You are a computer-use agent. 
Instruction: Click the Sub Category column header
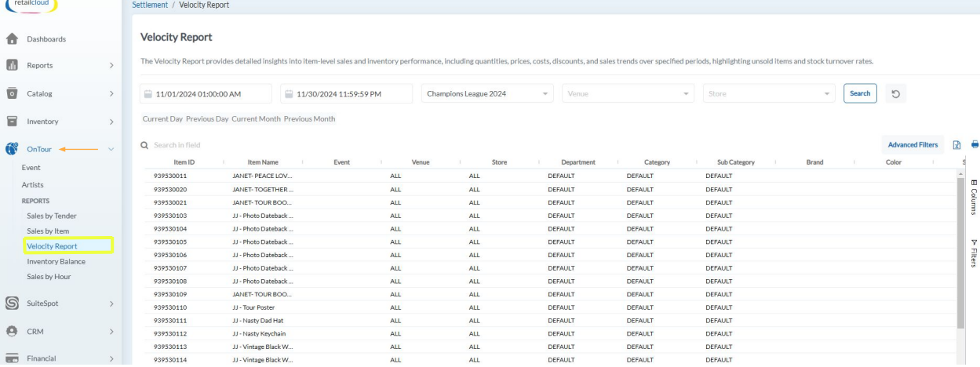736,162
